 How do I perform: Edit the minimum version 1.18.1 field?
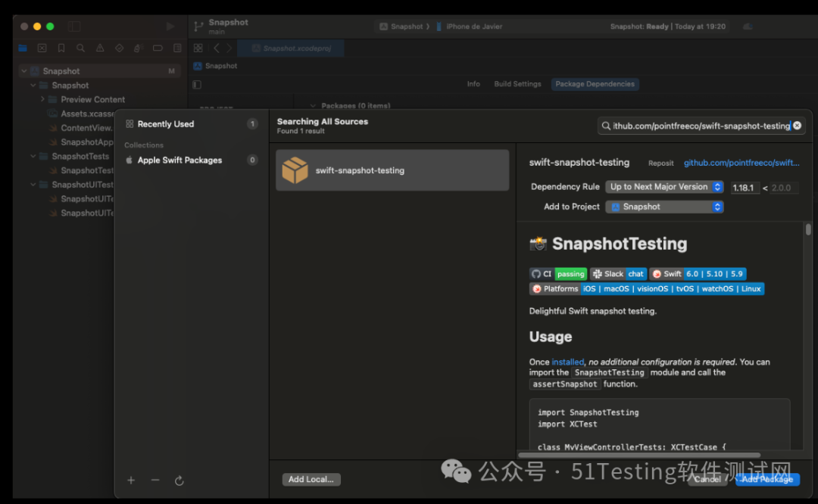click(745, 188)
